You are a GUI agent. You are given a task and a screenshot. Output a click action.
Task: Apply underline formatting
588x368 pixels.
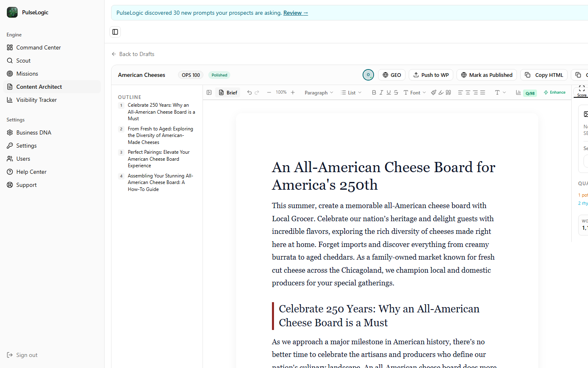coord(389,92)
